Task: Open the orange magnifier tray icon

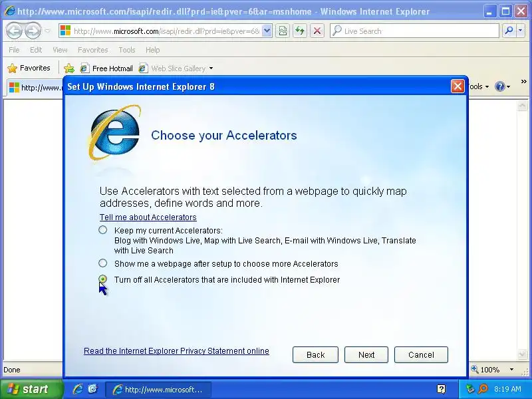Action: (483, 389)
